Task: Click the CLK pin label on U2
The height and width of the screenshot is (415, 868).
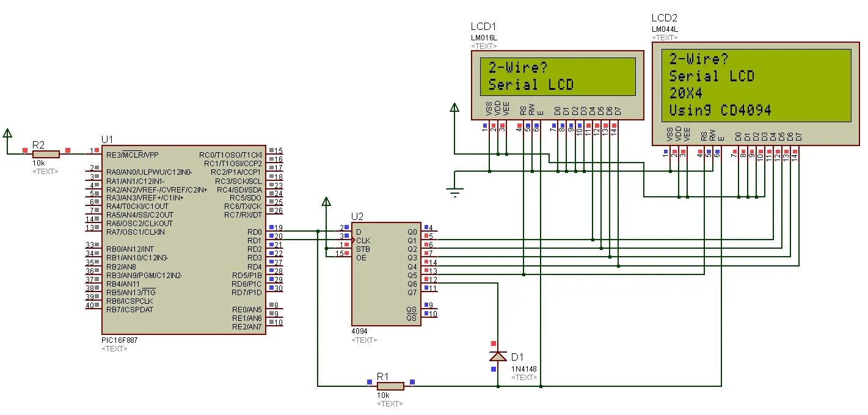Action: coord(363,241)
